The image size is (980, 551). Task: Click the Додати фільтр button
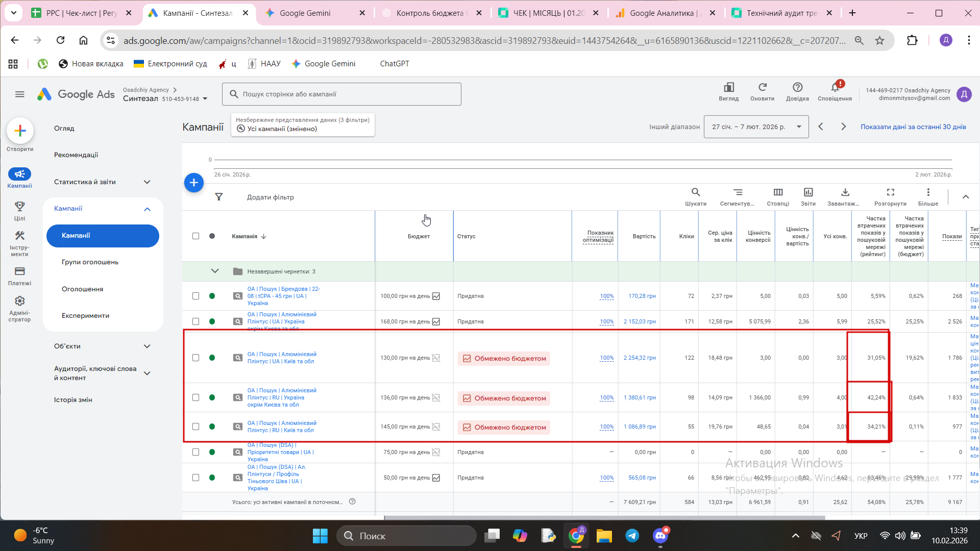pyautogui.click(x=270, y=197)
